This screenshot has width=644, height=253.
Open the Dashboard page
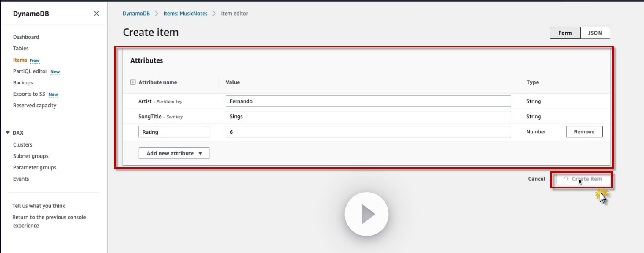(x=26, y=37)
